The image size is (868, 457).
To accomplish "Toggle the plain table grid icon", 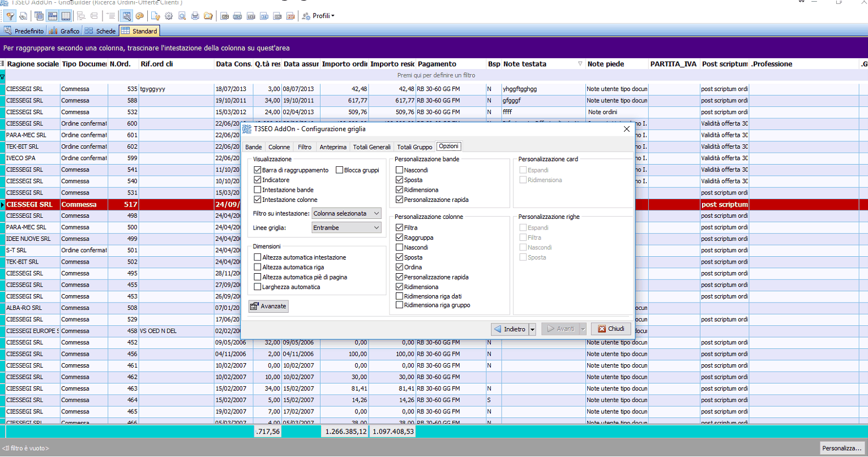I will tap(66, 16).
